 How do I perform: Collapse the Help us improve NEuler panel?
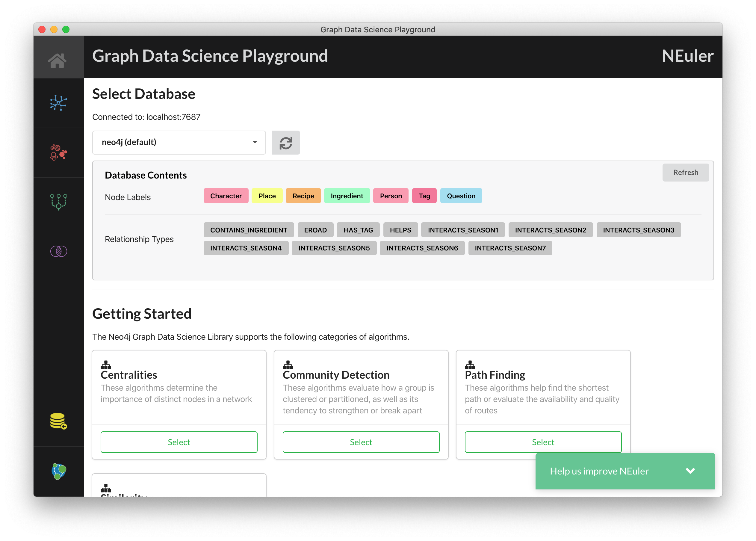click(x=690, y=470)
